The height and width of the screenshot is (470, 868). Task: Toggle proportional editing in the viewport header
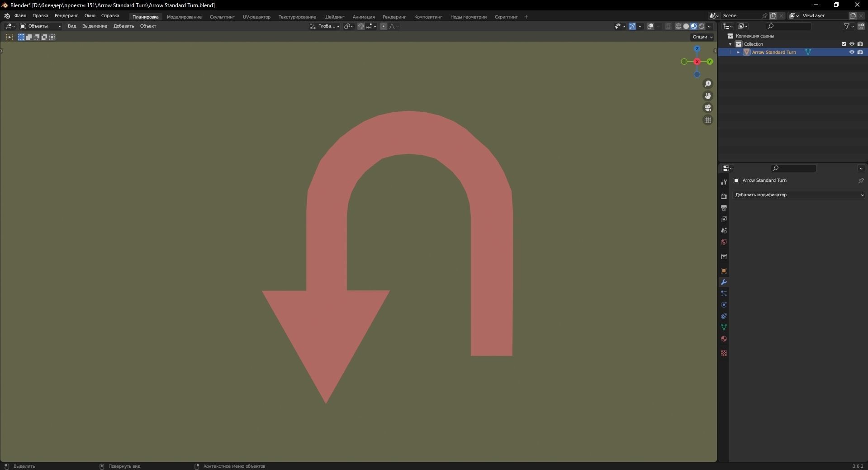[x=384, y=26]
